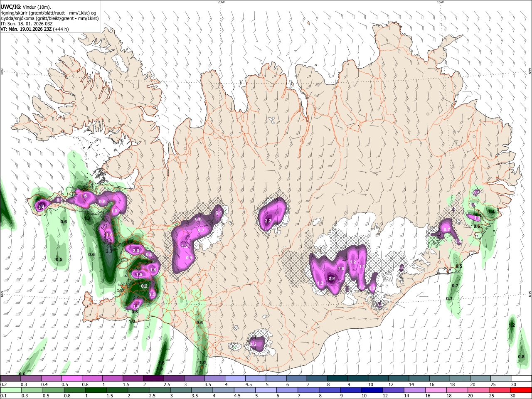The width and height of the screenshot is (532, 399).
Task: Pick the darkest purple 2–2.5 snow legend swatch
Action: pyautogui.click(x=153, y=379)
